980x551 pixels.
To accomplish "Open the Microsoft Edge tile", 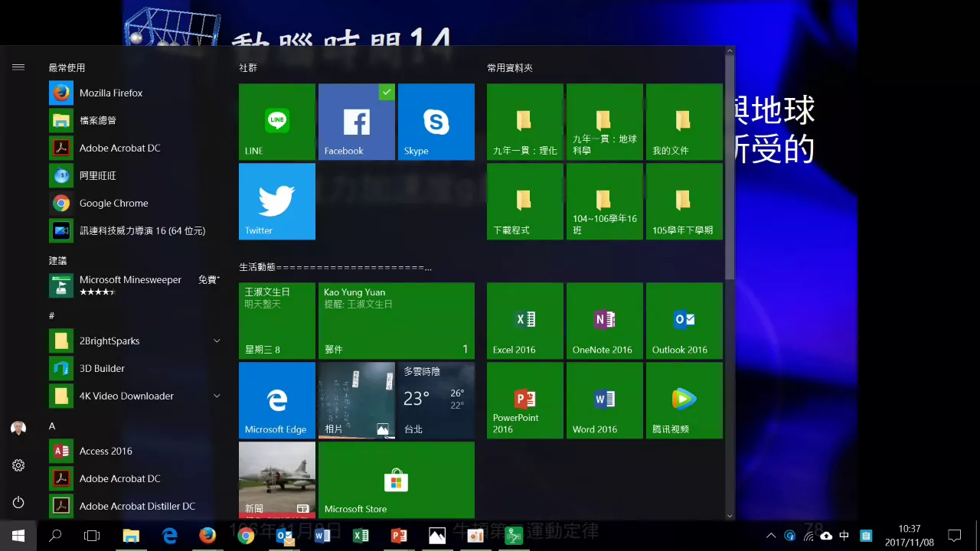I will coord(277,400).
